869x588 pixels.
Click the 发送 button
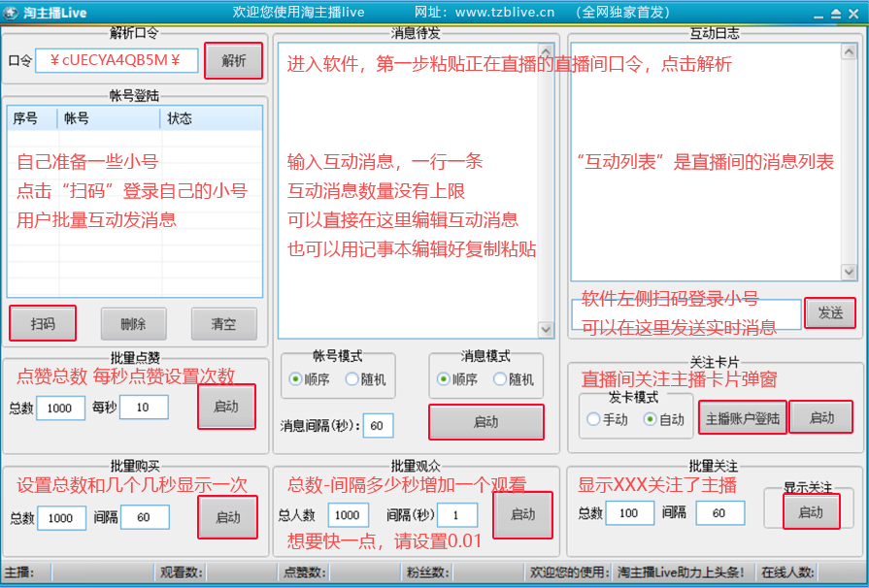[x=830, y=313]
